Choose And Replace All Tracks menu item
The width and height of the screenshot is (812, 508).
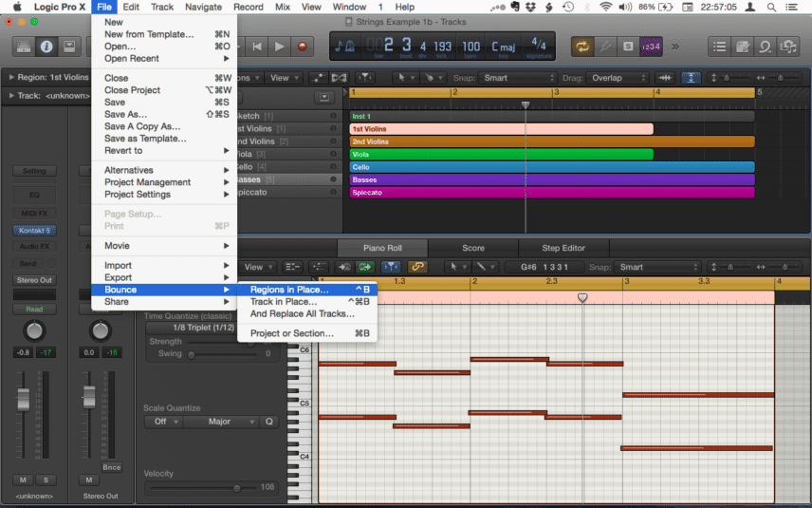coord(307,313)
